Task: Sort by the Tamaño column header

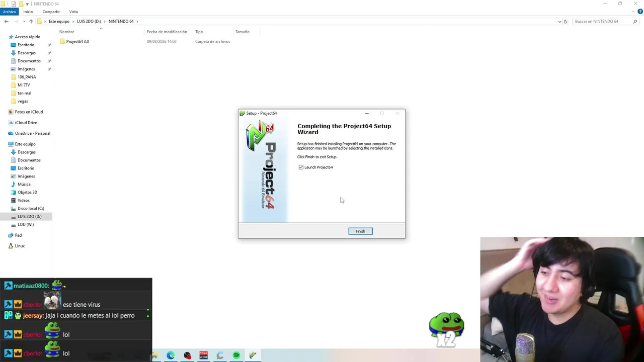Action: click(243, 32)
